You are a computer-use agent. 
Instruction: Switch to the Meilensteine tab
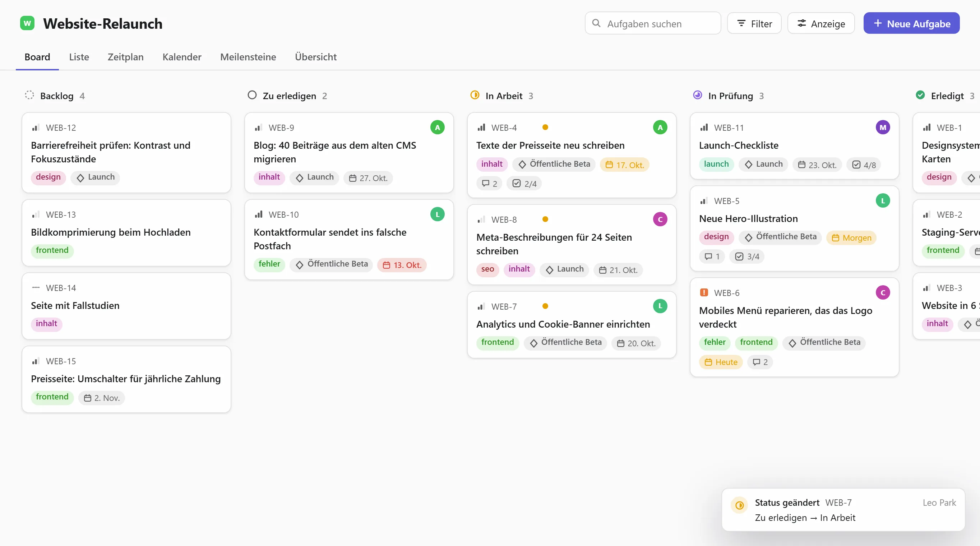click(248, 57)
